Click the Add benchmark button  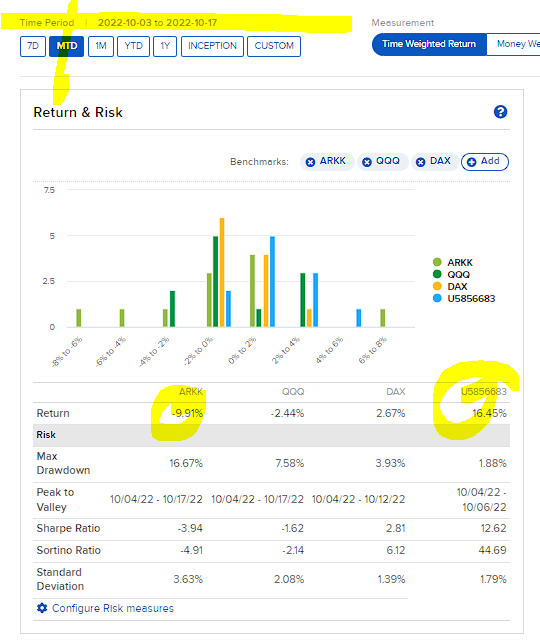coord(485,161)
